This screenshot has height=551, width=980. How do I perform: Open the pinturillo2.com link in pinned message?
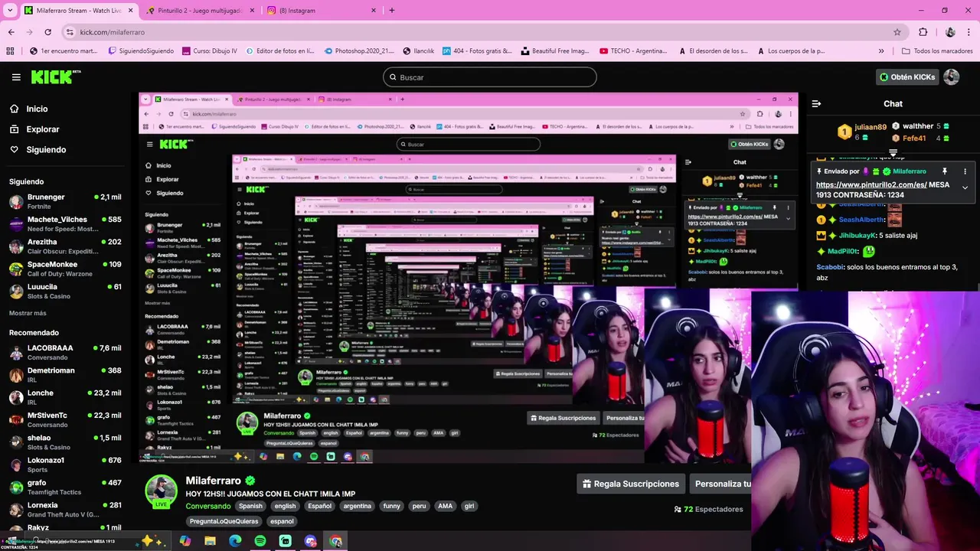click(871, 184)
